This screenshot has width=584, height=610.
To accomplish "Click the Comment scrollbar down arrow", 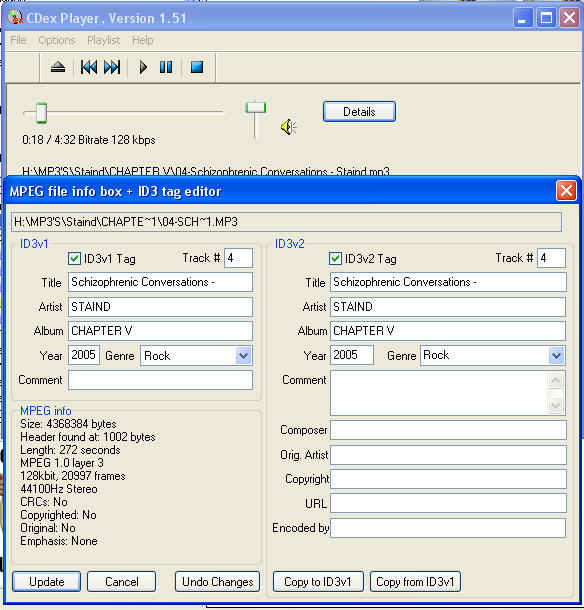I will coord(556,406).
